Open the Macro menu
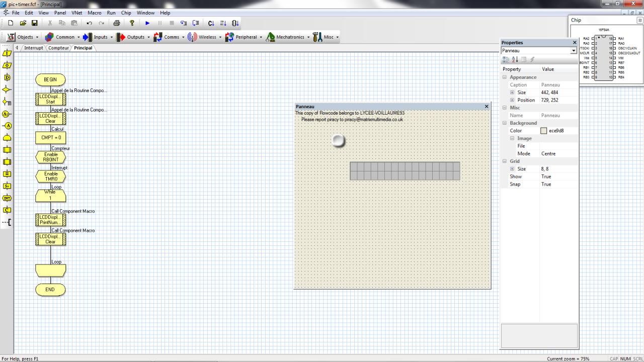The height and width of the screenshot is (362, 644). click(x=94, y=13)
